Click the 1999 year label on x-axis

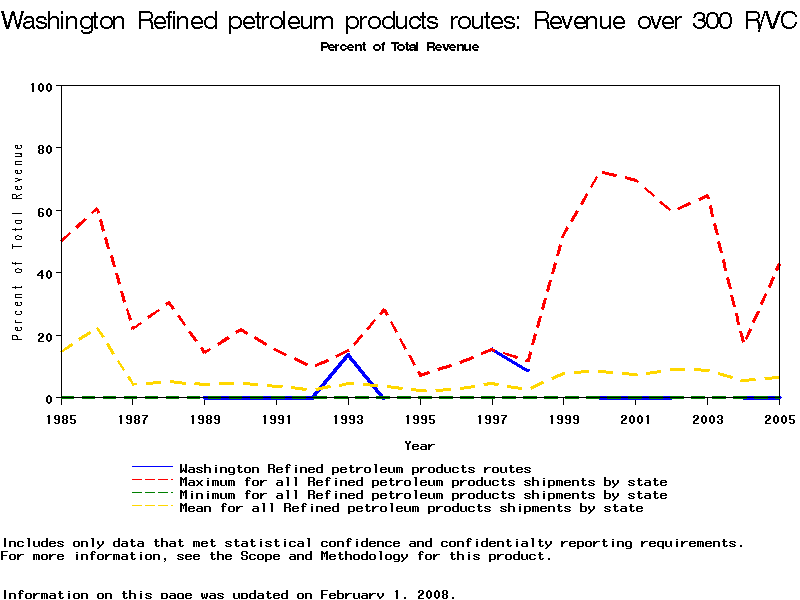564,419
